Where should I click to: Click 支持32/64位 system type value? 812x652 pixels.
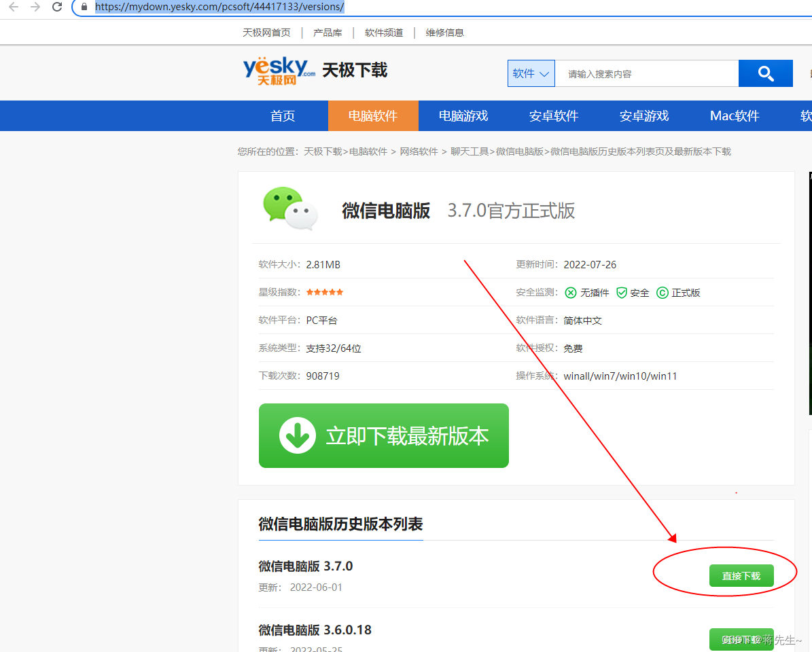click(x=334, y=348)
